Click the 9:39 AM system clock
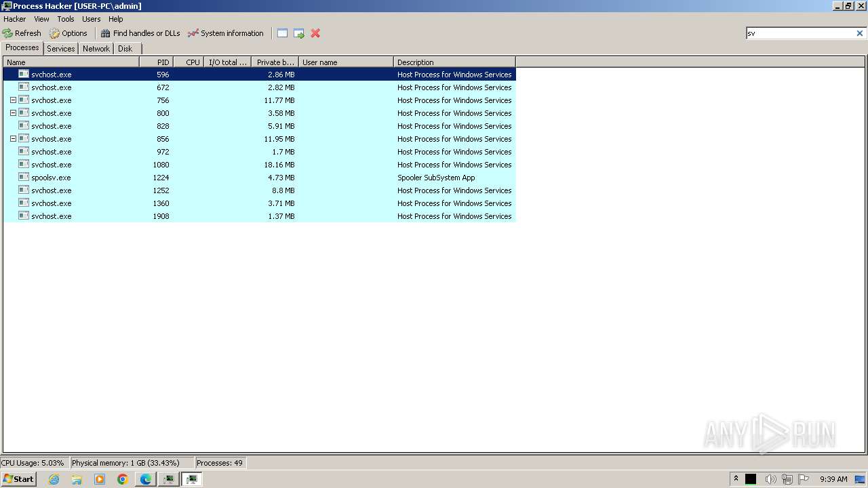This screenshot has height=488, width=868. click(833, 479)
